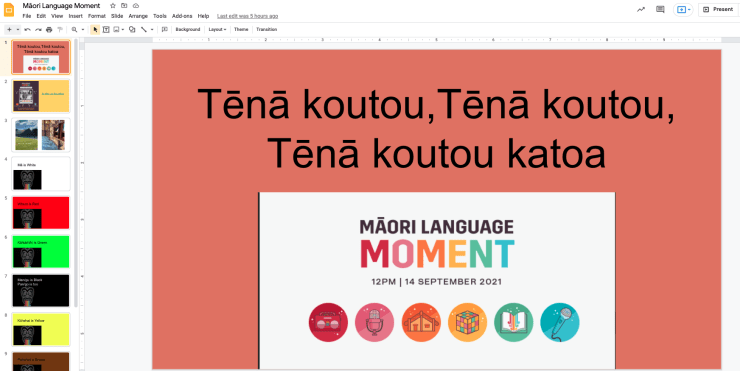Click the Move to folder icon
Viewport: 740px width, 371px height.
click(x=124, y=6)
